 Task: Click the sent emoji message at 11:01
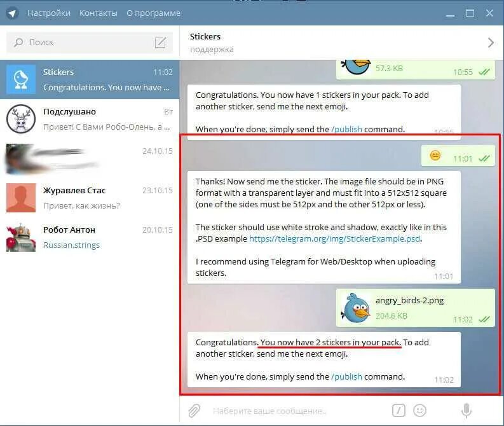point(458,156)
